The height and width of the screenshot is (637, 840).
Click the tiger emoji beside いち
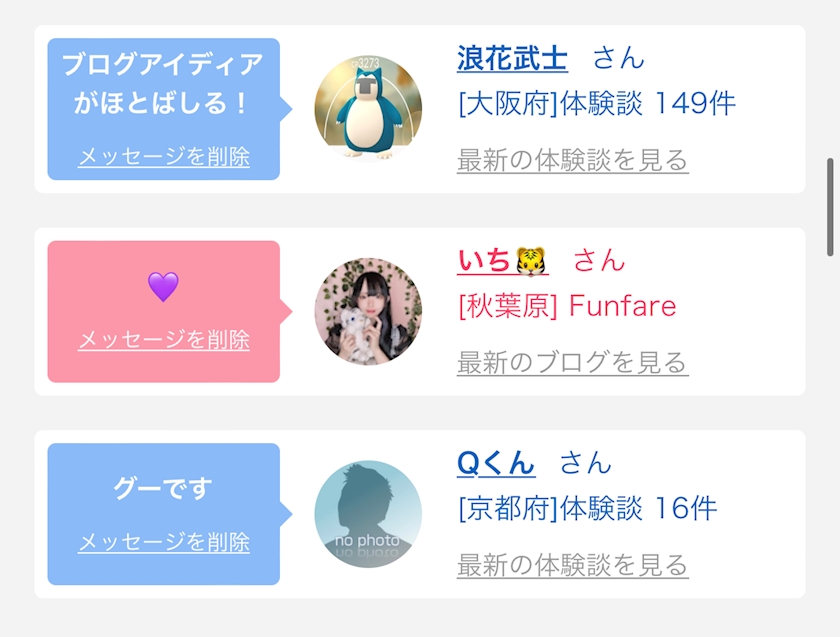532,262
